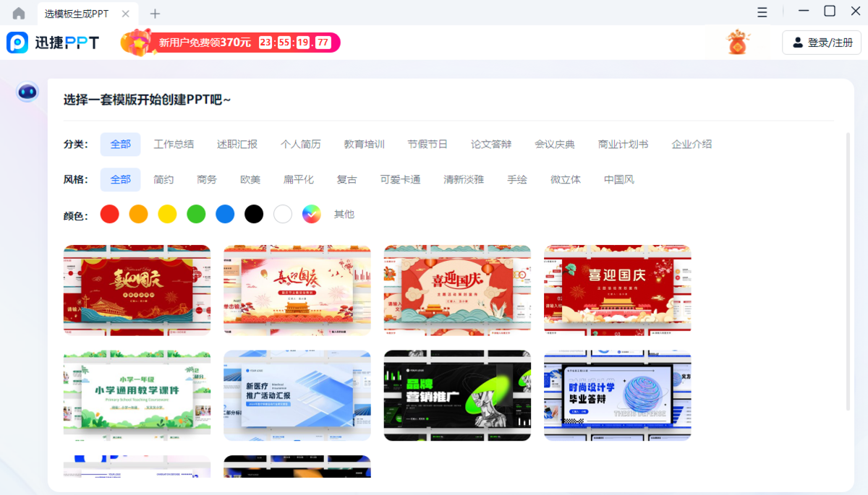Pick the white color swatch
The image size is (868, 495).
pos(283,214)
